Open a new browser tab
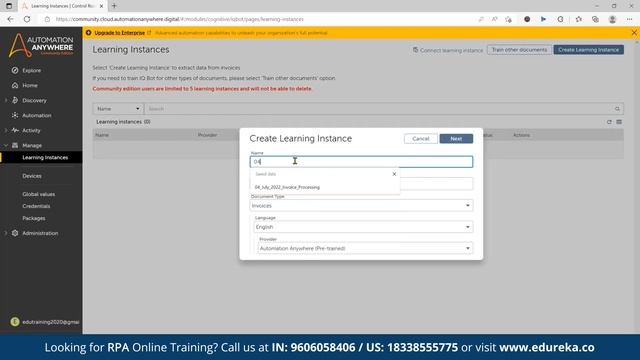 [x=114, y=6]
